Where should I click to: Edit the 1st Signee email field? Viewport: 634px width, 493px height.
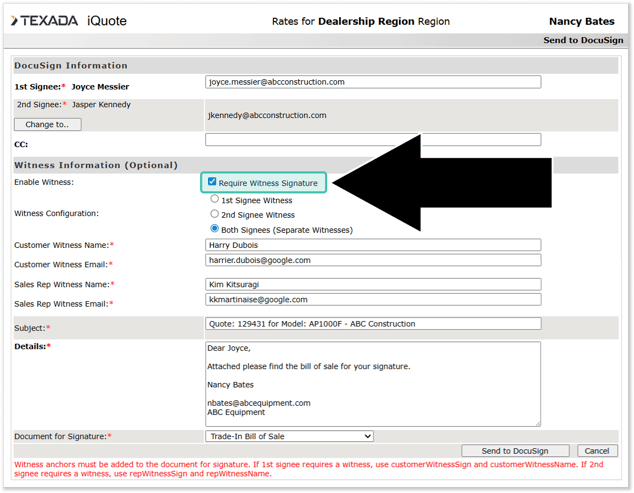pyautogui.click(x=372, y=82)
